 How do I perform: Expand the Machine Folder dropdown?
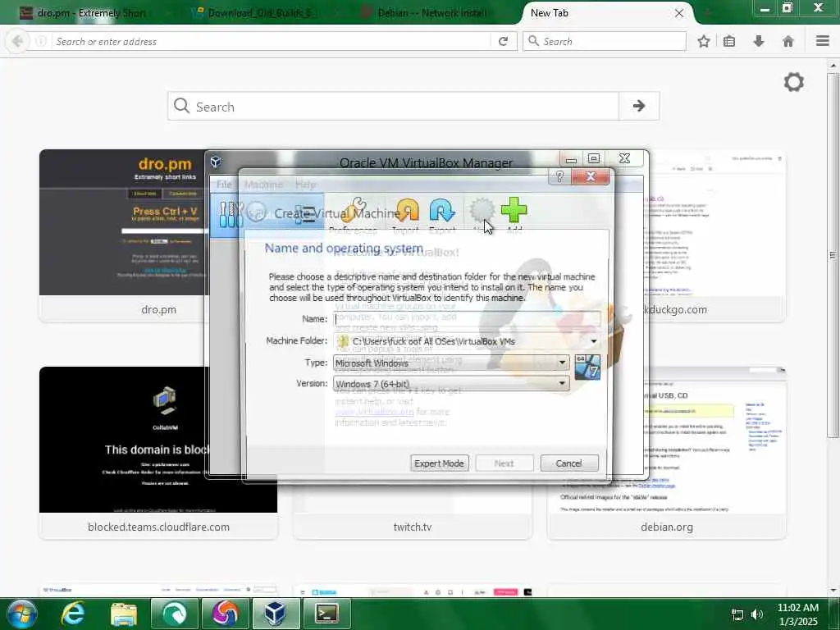(594, 341)
